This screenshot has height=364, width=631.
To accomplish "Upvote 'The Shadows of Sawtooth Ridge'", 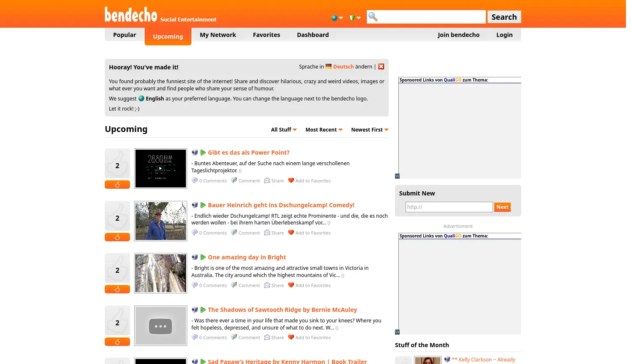I will (117, 341).
